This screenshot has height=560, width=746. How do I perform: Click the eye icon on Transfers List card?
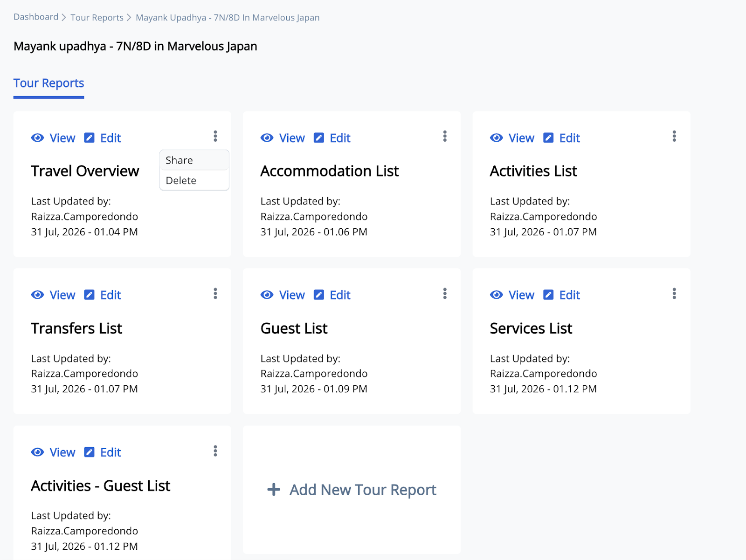pos(37,295)
